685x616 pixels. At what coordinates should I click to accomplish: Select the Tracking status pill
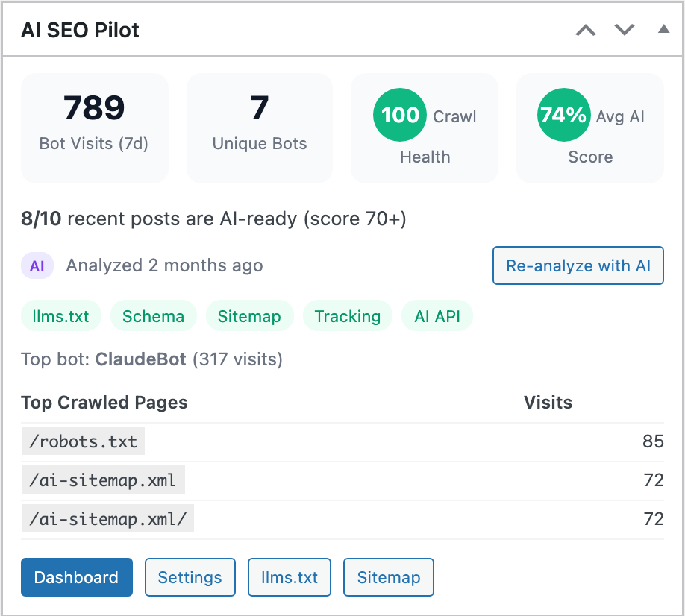348,315
